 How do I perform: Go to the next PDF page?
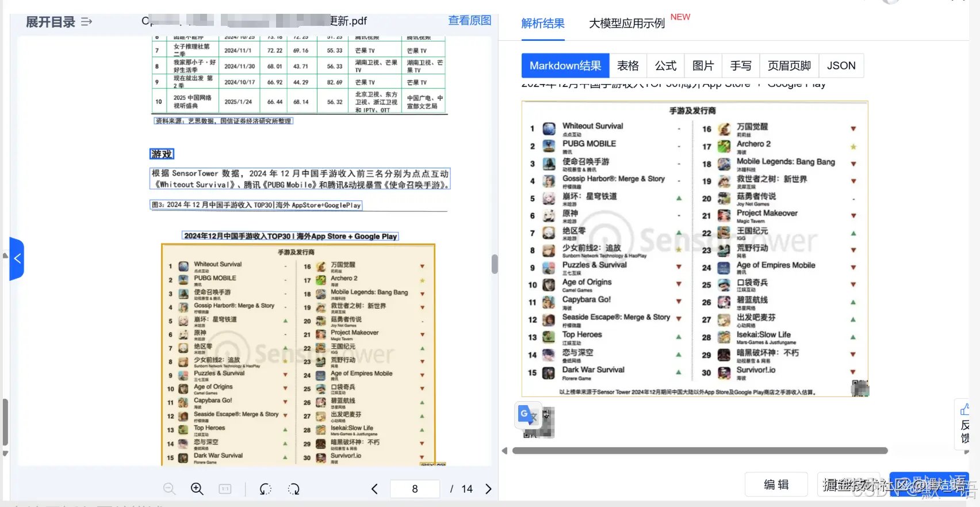488,489
